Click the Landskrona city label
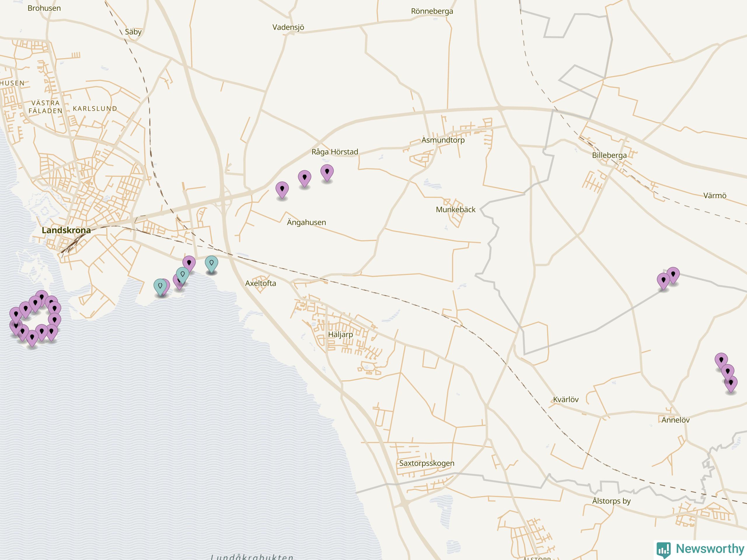 pyautogui.click(x=66, y=230)
